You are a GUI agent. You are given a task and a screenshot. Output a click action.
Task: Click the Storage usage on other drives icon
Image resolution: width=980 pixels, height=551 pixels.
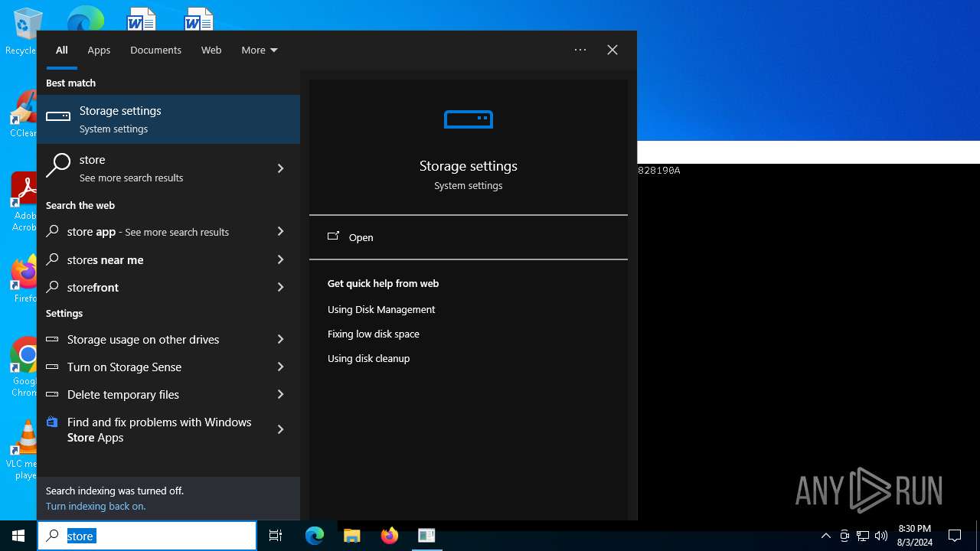click(52, 339)
